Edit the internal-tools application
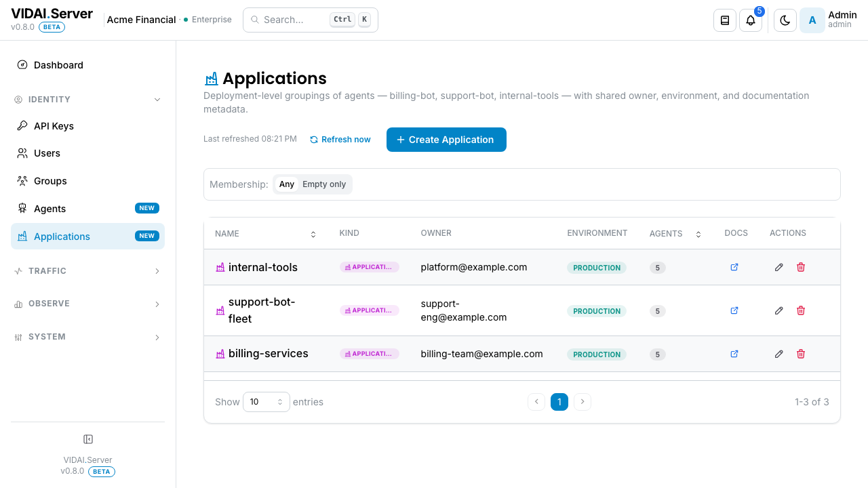 pyautogui.click(x=779, y=267)
